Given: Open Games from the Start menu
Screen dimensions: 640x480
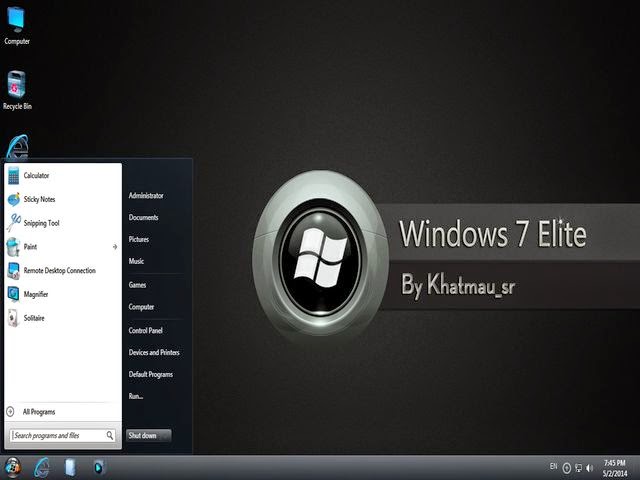Looking at the screenshot, I should [x=137, y=285].
